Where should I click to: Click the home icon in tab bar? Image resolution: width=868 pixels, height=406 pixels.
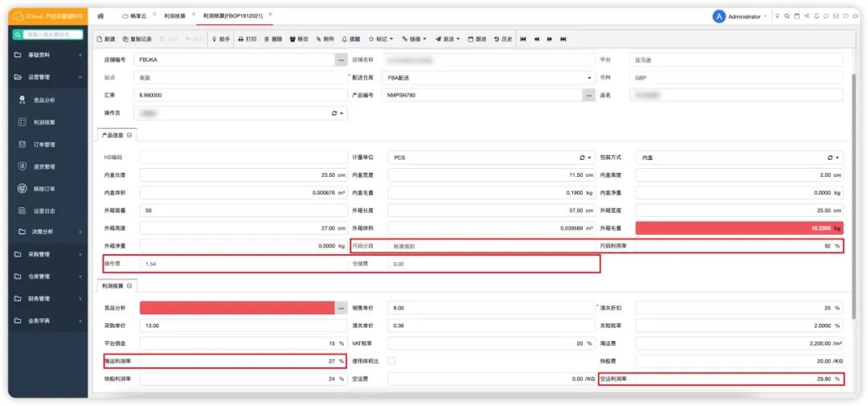tap(100, 16)
